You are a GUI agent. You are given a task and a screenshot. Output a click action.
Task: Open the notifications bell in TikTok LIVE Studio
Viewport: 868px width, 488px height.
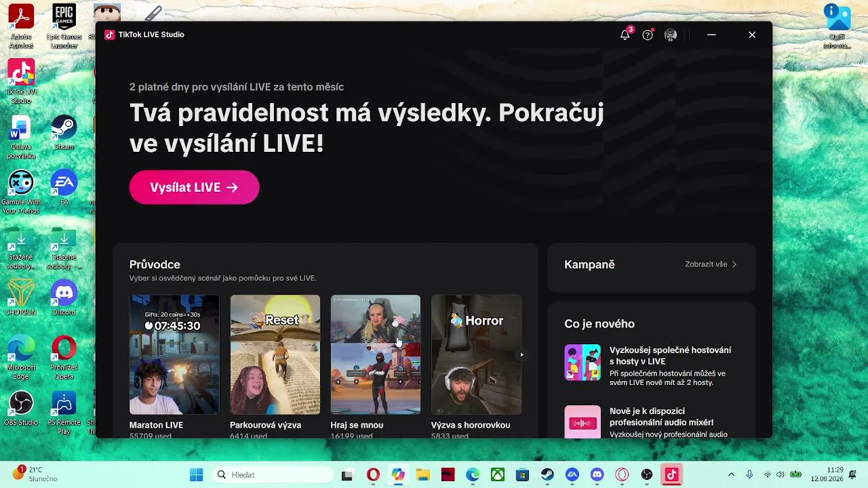point(625,35)
